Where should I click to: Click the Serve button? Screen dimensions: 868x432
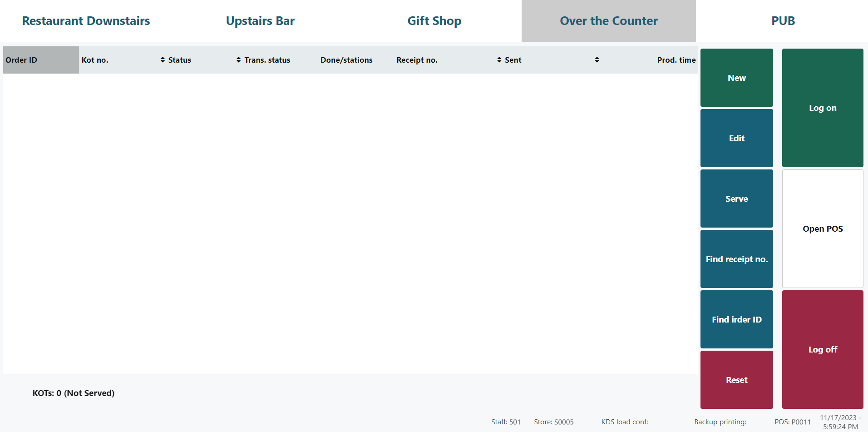(737, 199)
